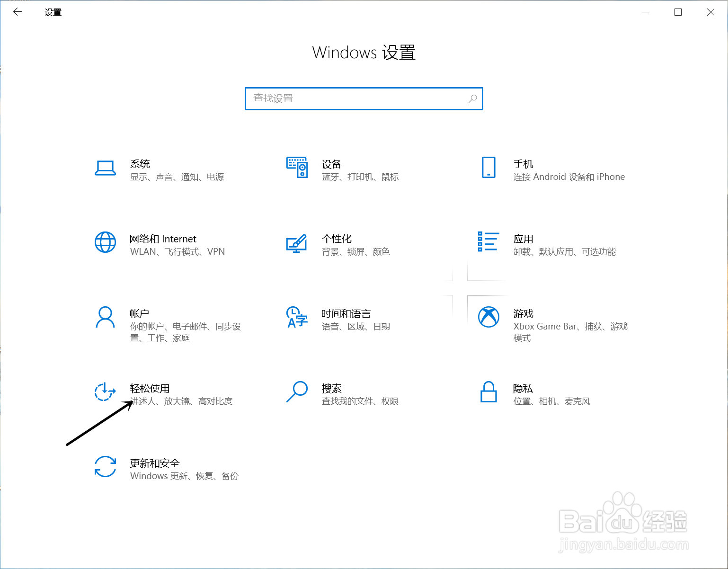The height and width of the screenshot is (569, 728).
Task: Choose the 隐私 title text
Action: 523,388
